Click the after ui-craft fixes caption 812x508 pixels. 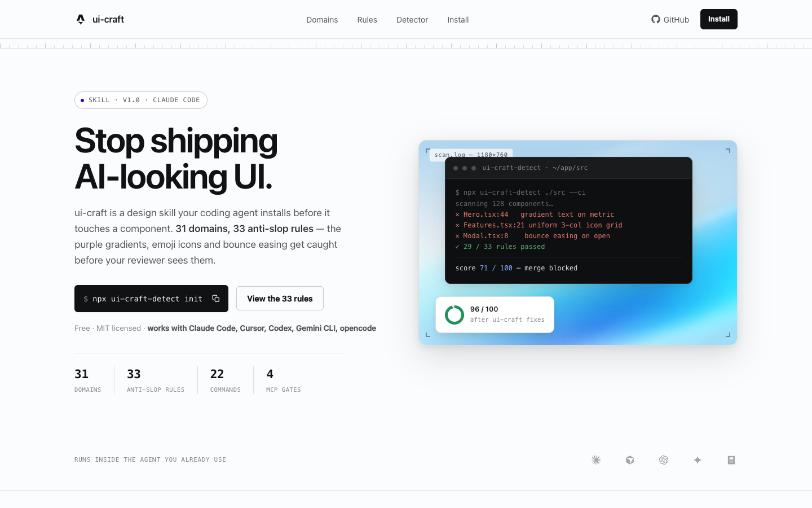coord(507,319)
